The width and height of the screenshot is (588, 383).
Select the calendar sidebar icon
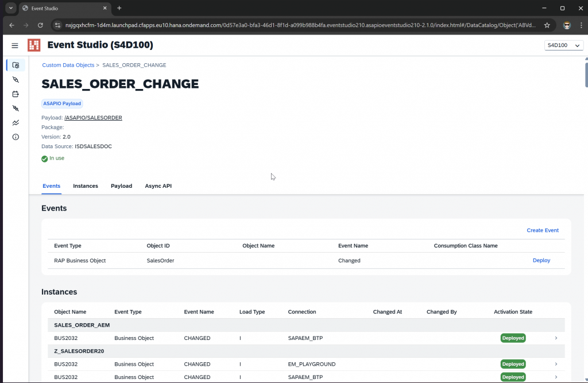16,94
